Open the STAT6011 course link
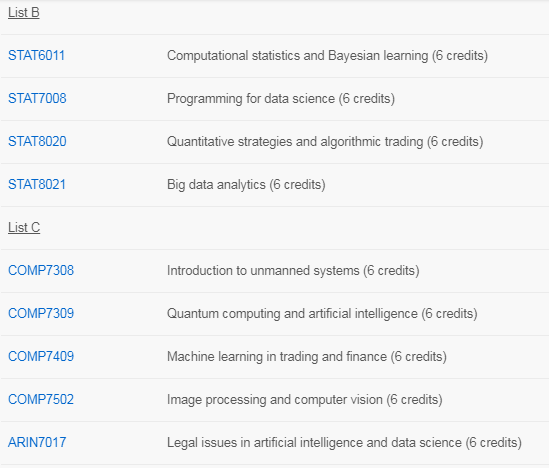This screenshot has height=468, width=549. click(x=36, y=56)
